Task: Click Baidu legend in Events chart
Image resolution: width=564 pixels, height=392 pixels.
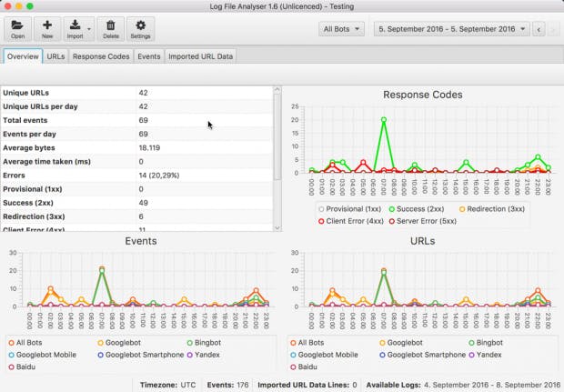Action: 23,367
